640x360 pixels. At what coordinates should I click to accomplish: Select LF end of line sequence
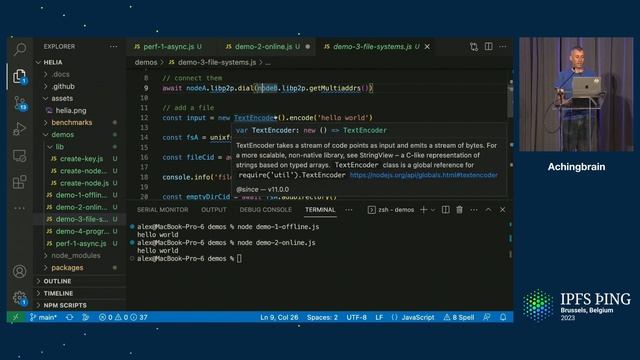[379, 317]
